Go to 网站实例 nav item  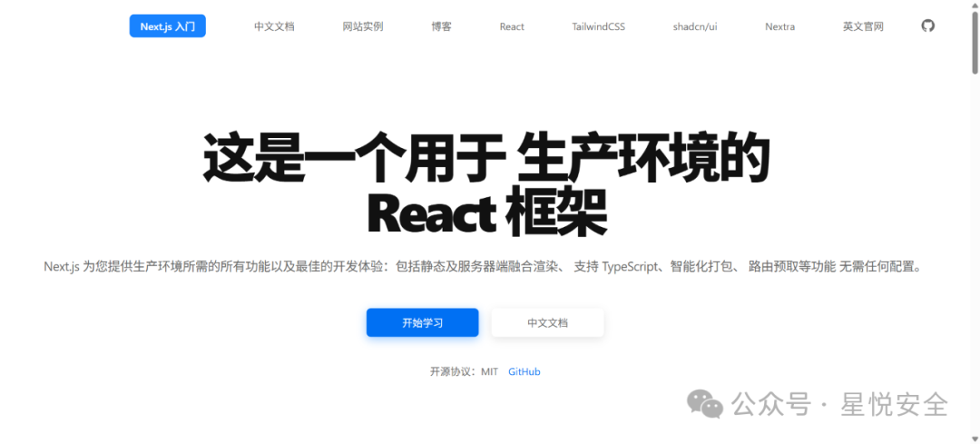(362, 26)
